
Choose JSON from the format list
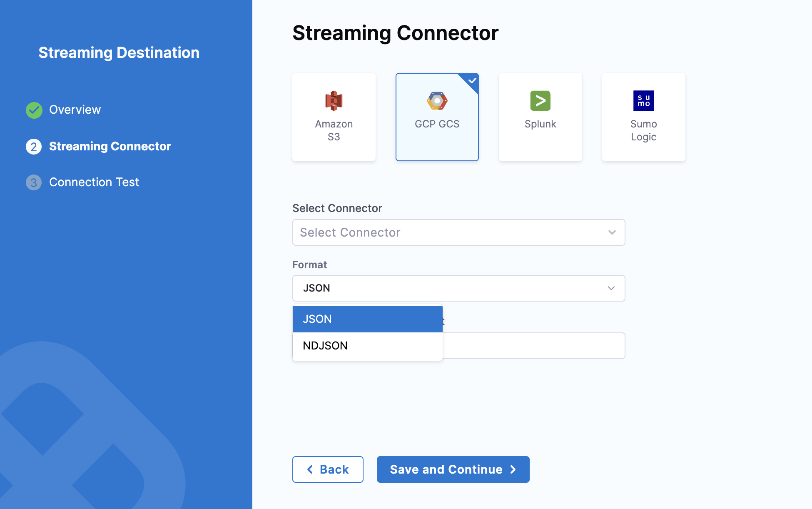click(x=367, y=319)
